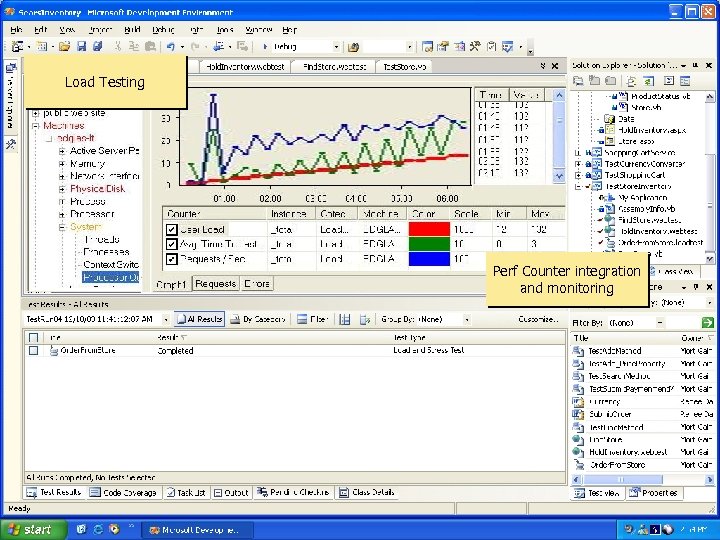Click the show desktop quick launch icon
720x540 pixels.
coord(81,529)
